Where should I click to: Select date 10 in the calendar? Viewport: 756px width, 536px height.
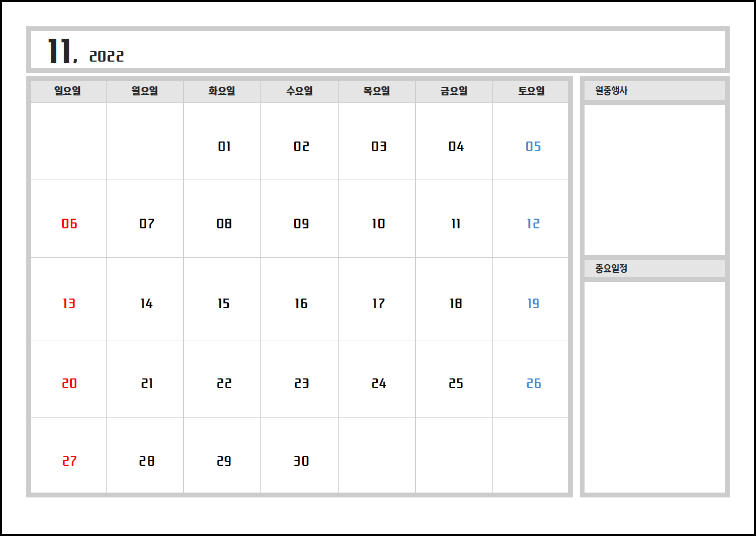tap(378, 224)
